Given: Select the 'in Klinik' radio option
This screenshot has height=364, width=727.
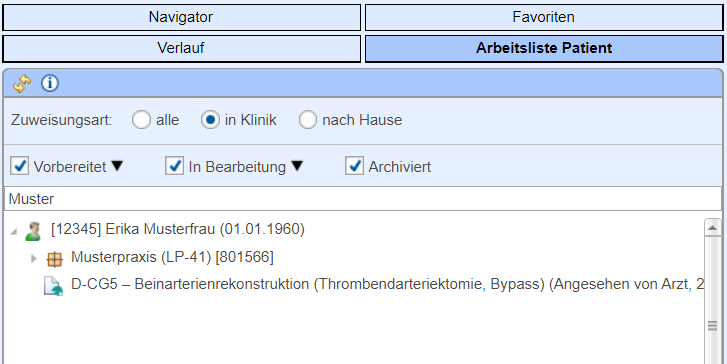Looking at the screenshot, I should click(210, 120).
